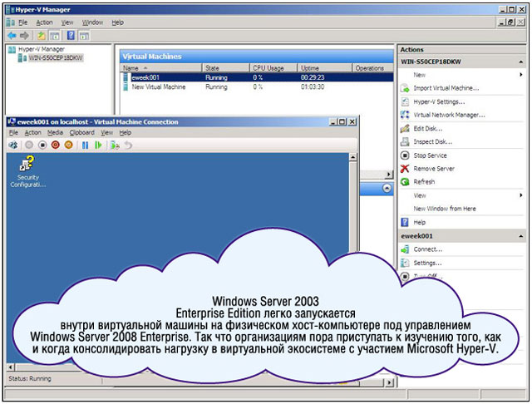This screenshot has height=404, width=532.
Task: Open Virtual Network Manager action
Action: click(449, 115)
